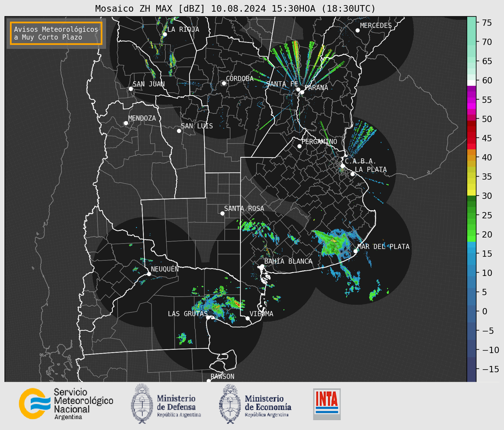Click the radar echoes north of Las Grutas
Screen dimensions: 504x430
tap(219, 304)
